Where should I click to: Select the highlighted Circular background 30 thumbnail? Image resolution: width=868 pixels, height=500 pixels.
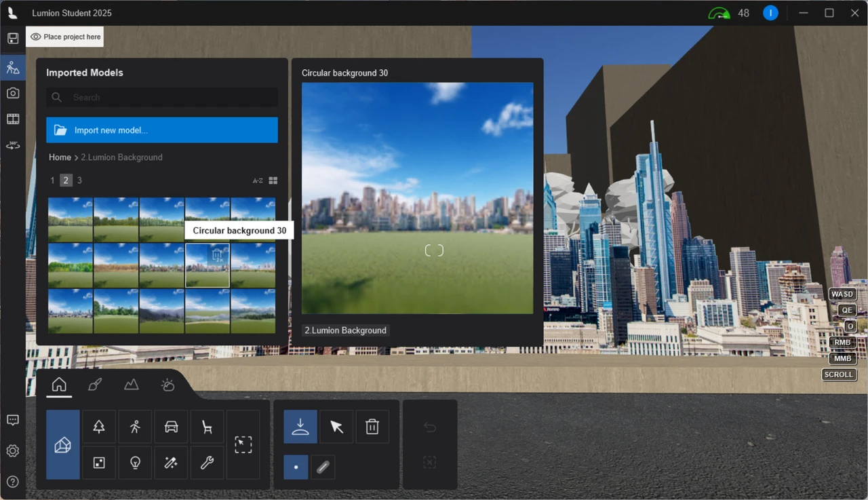click(207, 265)
